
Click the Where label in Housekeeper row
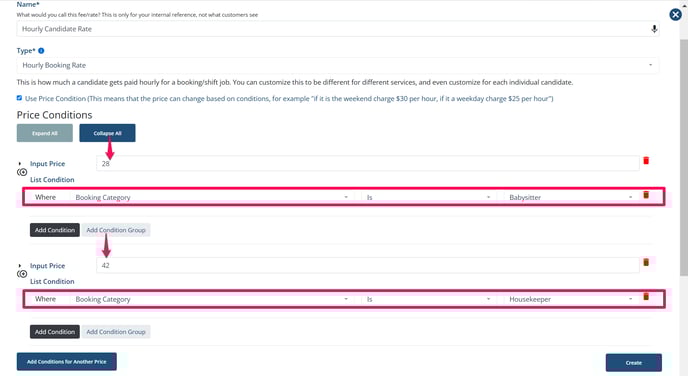pyautogui.click(x=46, y=299)
